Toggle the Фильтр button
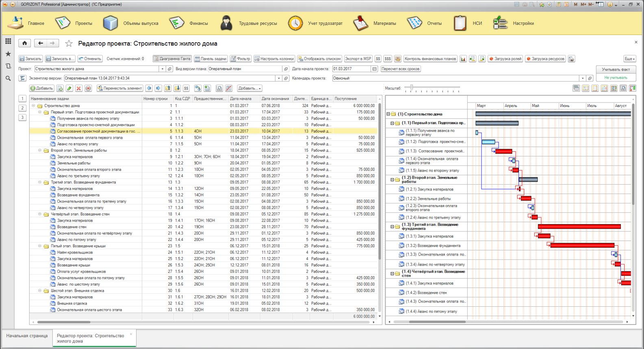The image size is (644, 349). coord(241,59)
